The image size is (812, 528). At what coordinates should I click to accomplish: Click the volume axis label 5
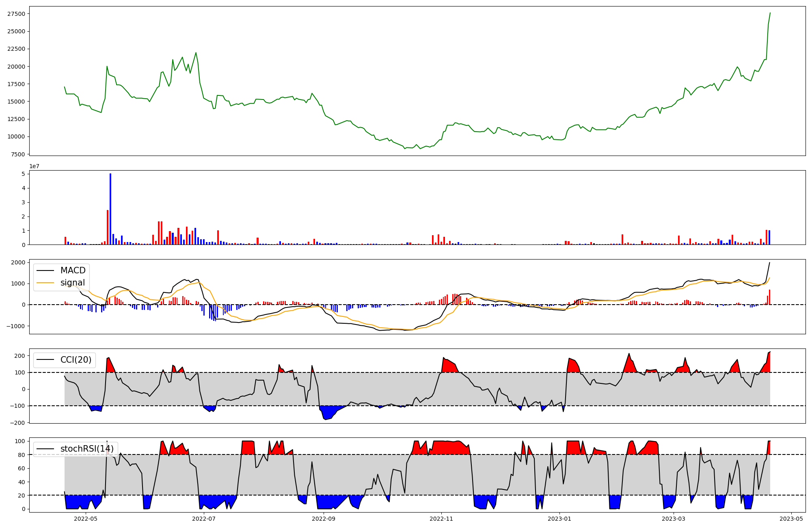[x=24, y=174]
